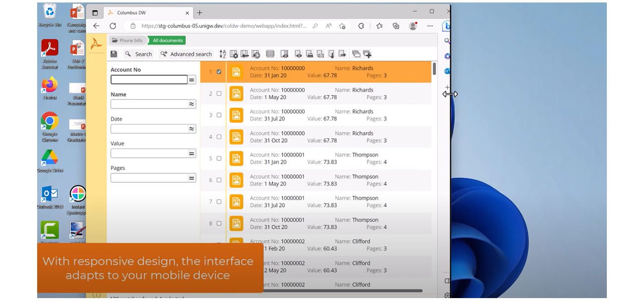Switch to the All documents view

166,40
